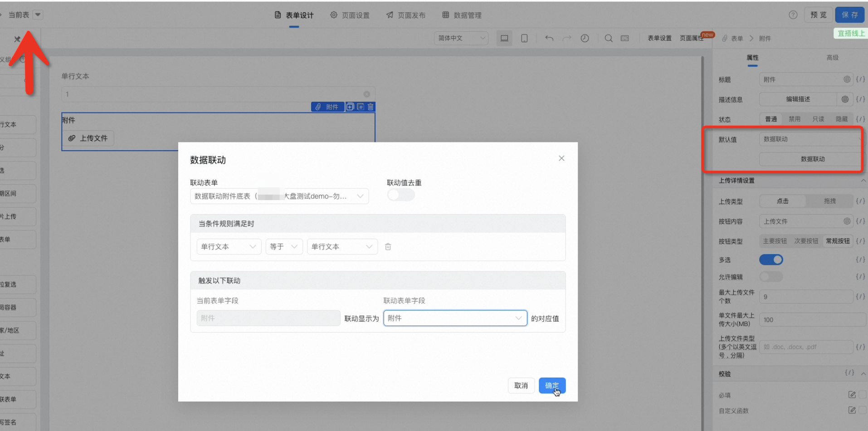The height and width of the screenshot is (431, 868).
Task: Enable the 允许编辑 switch
Action: [771, 277]
